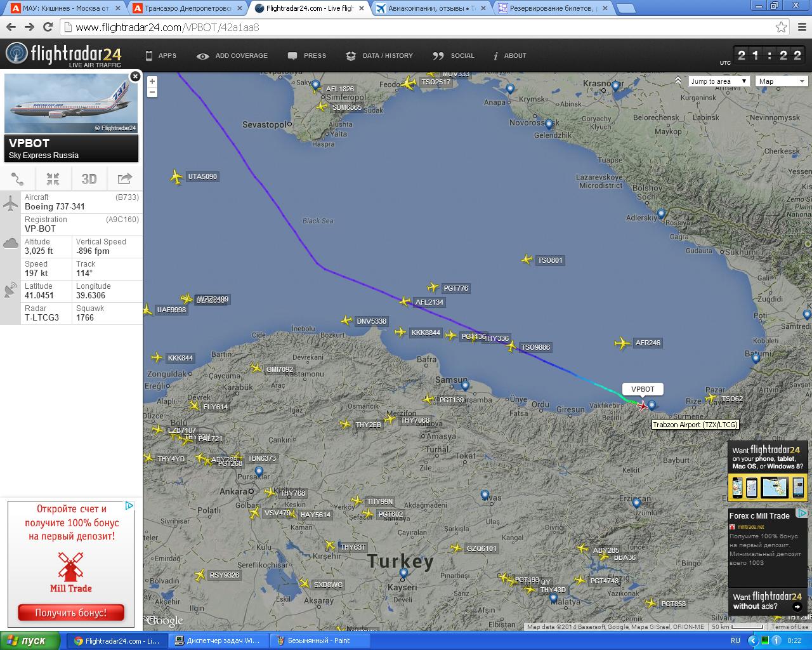Click the Получить бонус! button
Screen dimensions: 812x650
(71, 613)
